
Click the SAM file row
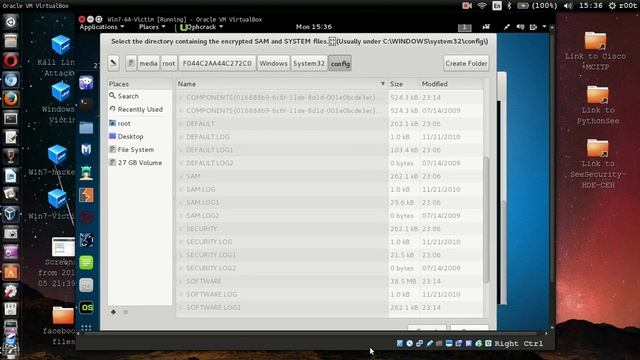pos(330,176)
